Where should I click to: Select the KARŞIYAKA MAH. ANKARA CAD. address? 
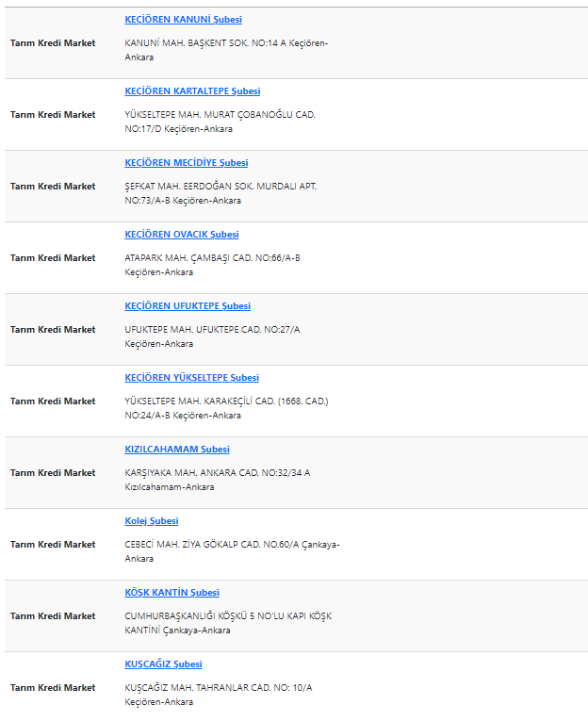pos(218,480)
